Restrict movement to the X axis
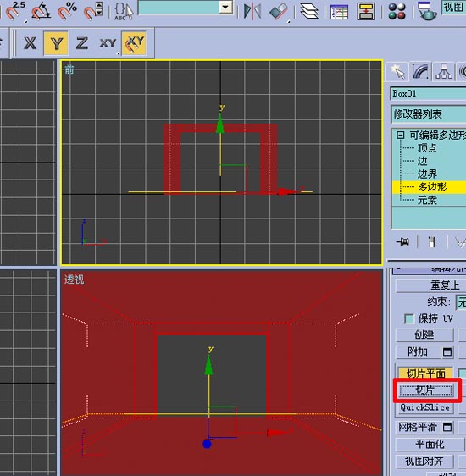 click(x=30, y=43)
